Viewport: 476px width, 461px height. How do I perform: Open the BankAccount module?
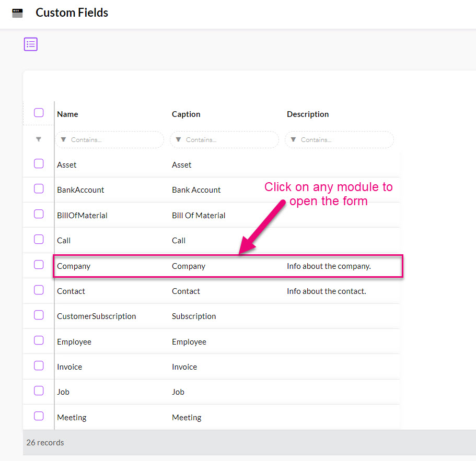coord(80,190)
